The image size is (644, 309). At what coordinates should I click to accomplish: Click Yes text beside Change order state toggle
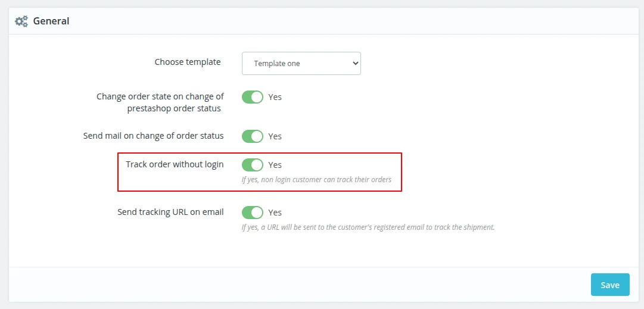(275, 97)
